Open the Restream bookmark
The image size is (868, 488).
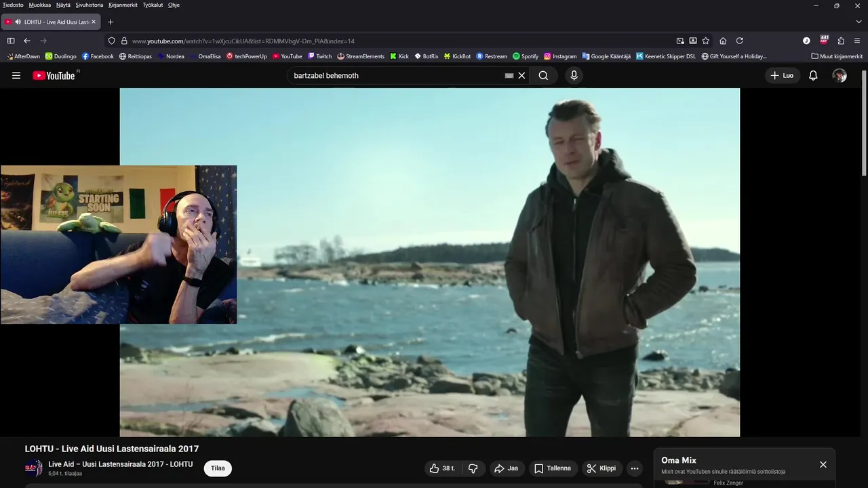click(x=492, y=56)
